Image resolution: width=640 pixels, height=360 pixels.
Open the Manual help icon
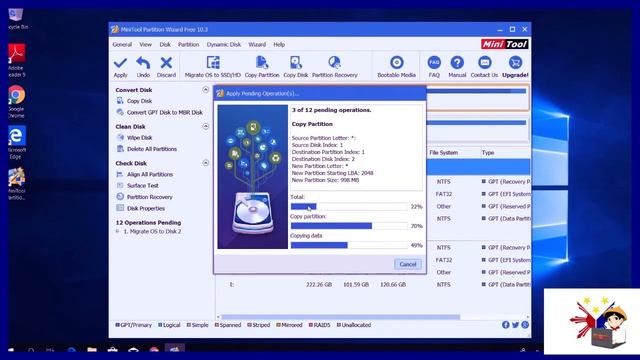(457, 62)
